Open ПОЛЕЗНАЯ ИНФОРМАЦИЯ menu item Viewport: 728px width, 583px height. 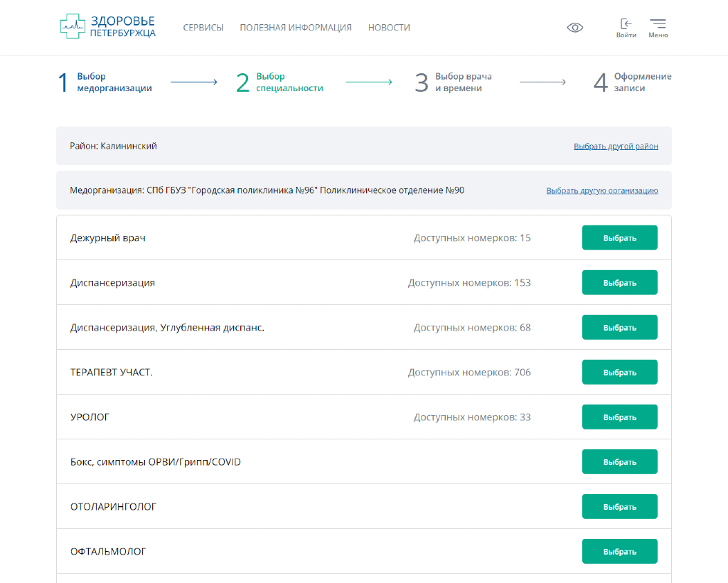296,28
